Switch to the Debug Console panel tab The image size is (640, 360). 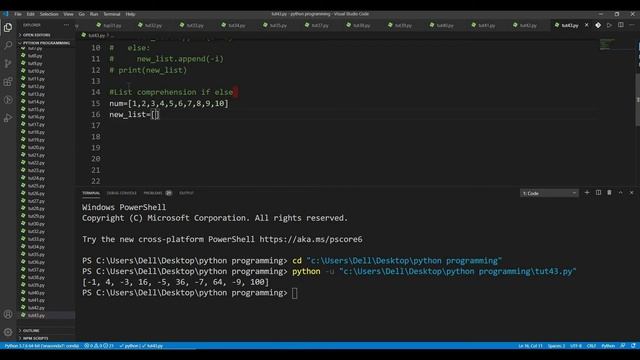point(122,193)
